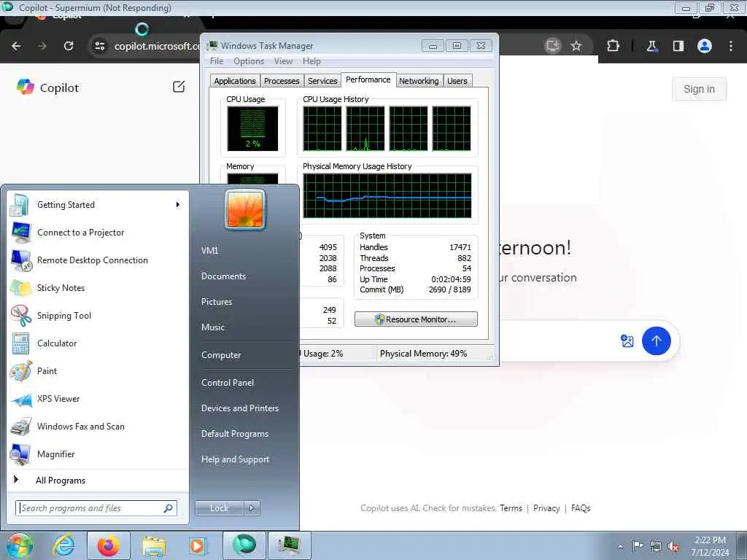
Task: Launch Calculator from the Start menu
Action: click(98, 343)
